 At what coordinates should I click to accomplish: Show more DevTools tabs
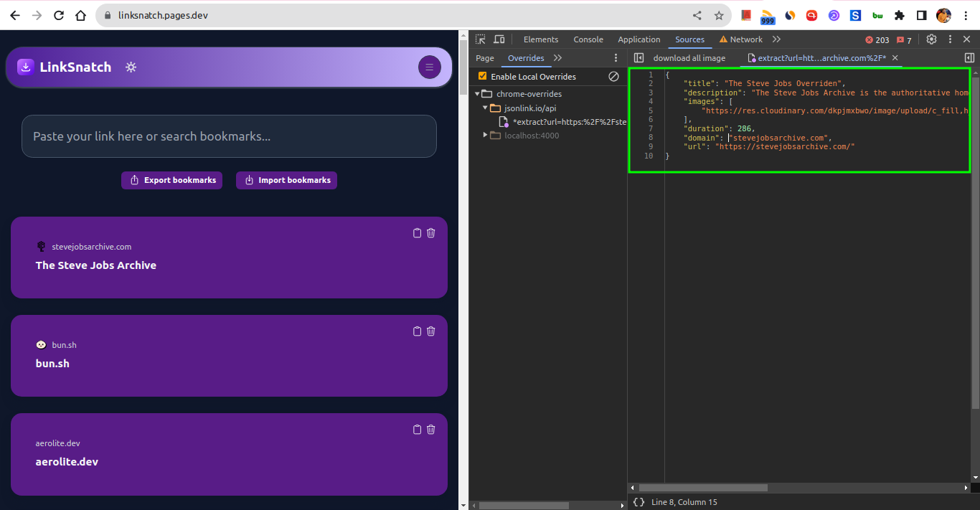point(776,39)
